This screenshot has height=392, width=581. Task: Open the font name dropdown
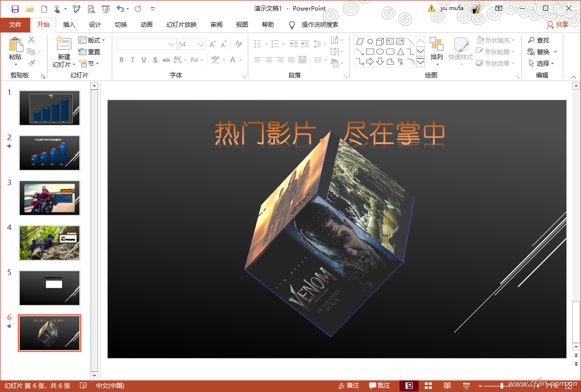coord(171,45)
